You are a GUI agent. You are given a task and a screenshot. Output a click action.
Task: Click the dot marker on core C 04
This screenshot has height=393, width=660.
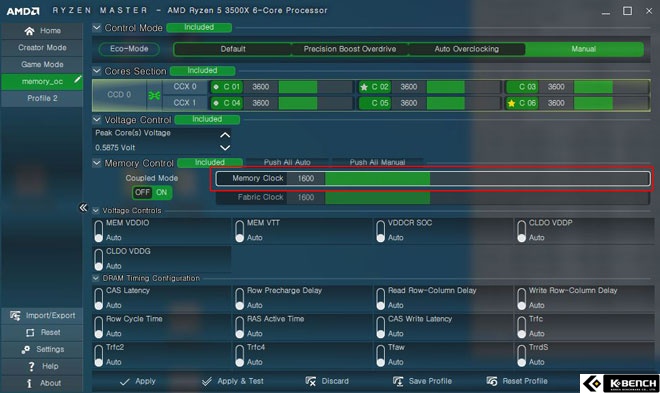tap(216, 103)
